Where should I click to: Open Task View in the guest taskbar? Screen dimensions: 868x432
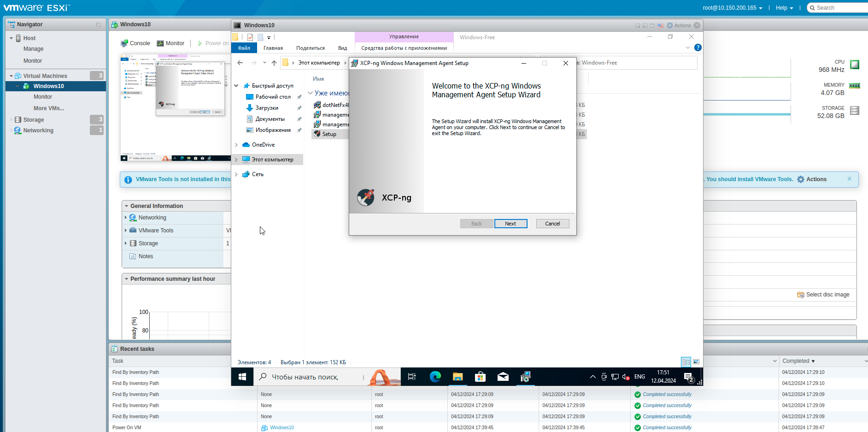(x=412, y=377)
